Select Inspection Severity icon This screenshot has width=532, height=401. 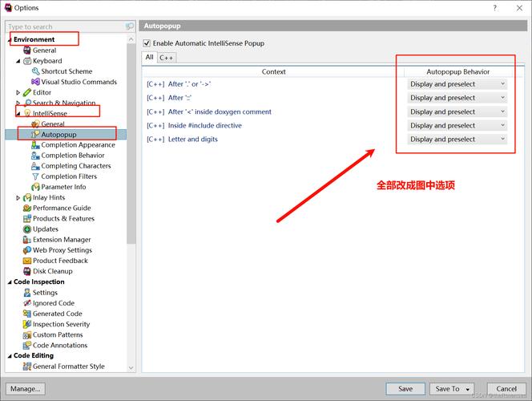27,324
